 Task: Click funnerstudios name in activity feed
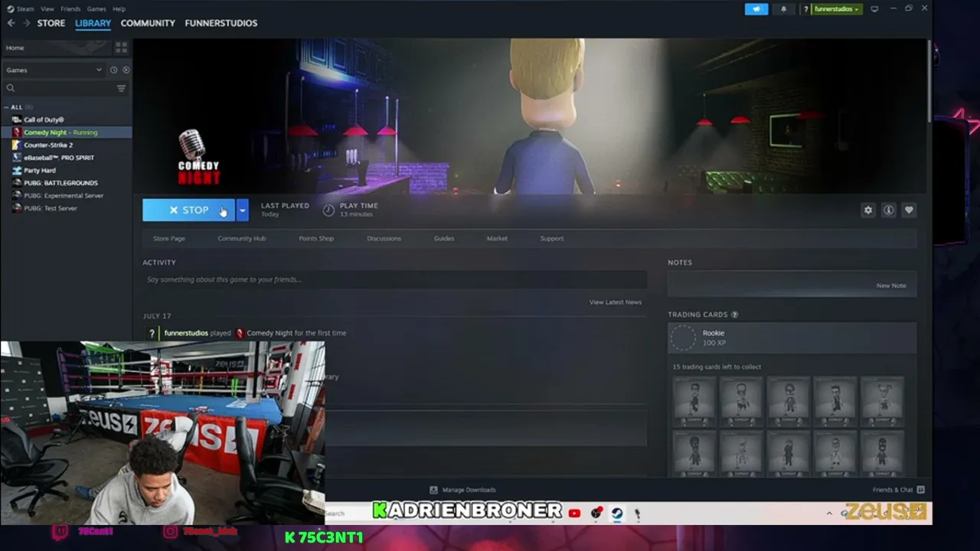[186, 333]
